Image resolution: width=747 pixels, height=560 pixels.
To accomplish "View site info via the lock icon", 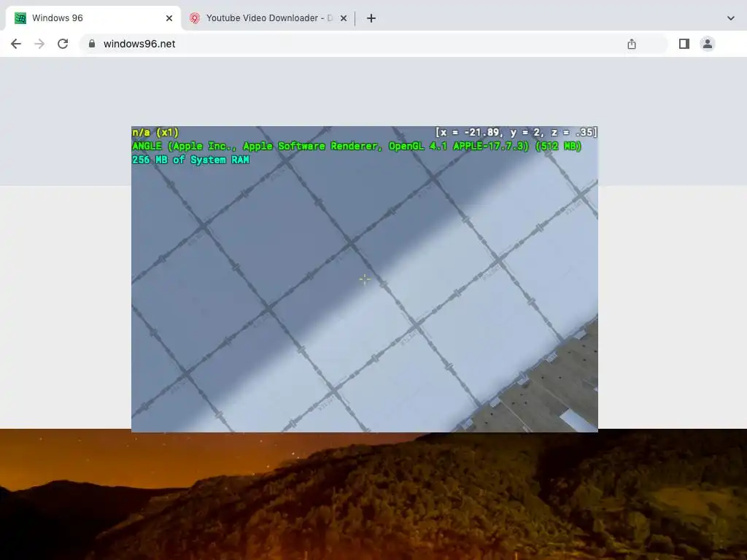I will click(x=92, y=44).
